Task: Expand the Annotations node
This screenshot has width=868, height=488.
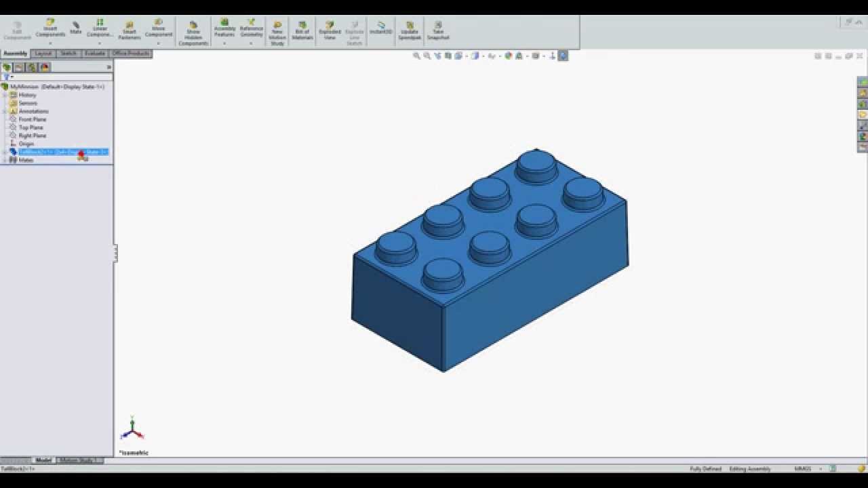Action: click(x=5, y=111)
